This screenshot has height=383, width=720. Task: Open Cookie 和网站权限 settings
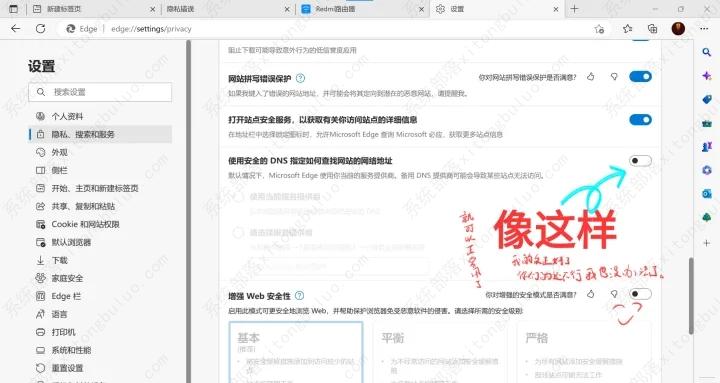click(x=100, y=224)
